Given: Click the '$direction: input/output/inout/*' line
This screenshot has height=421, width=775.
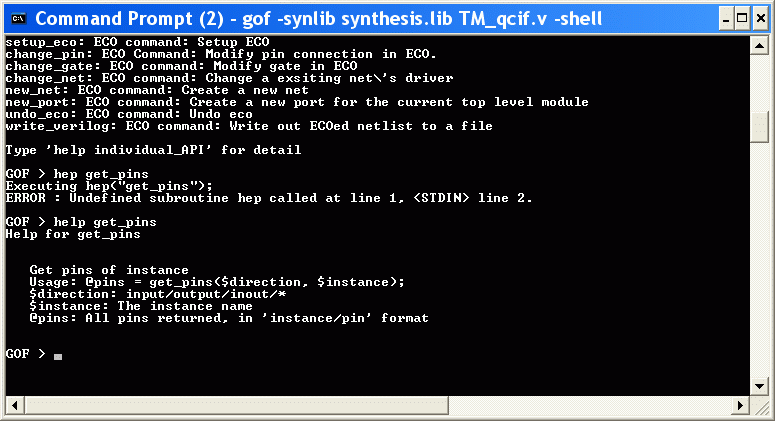Looking at the screenshot, I should 158,294.
